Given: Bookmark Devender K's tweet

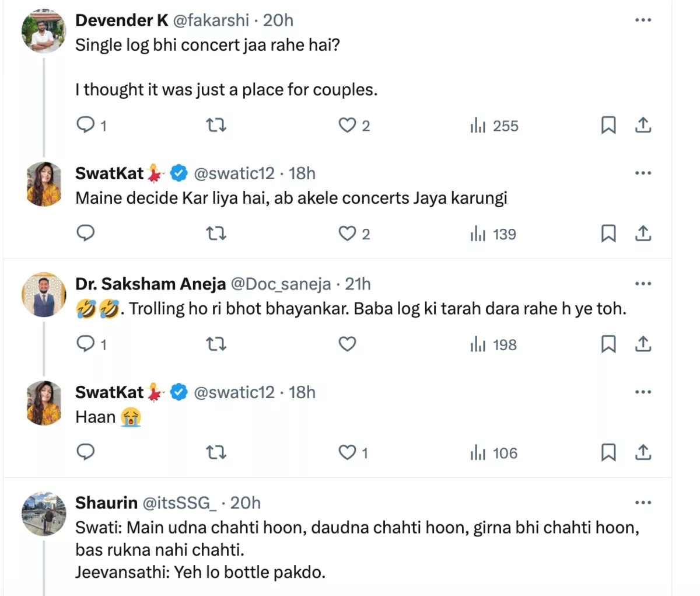Looking at the screenshot, I should point(608,125).
